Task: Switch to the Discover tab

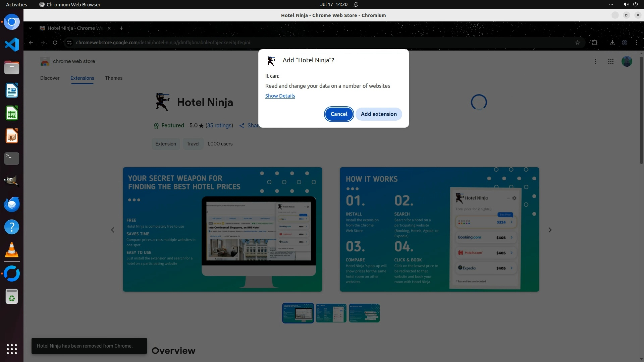Action: [50, 78]
